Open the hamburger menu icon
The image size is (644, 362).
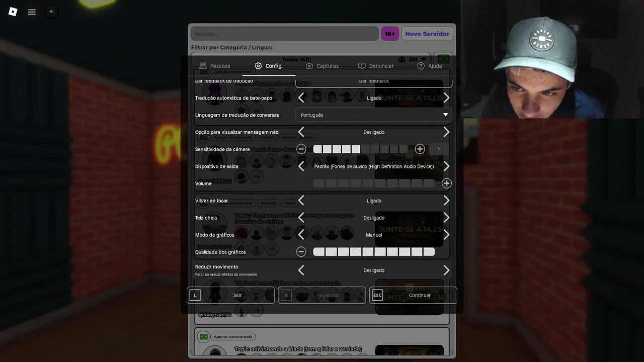click(32, 12)
